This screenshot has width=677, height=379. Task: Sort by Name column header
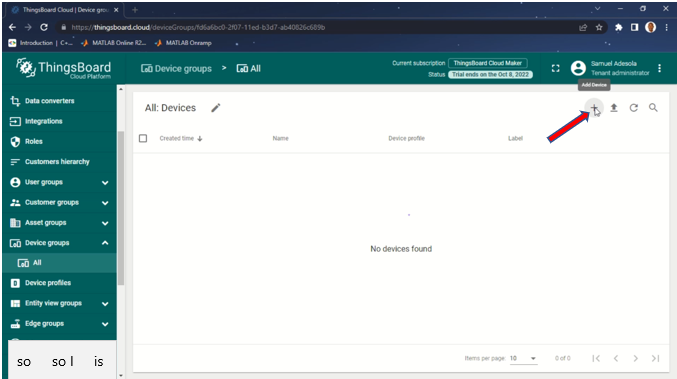pyautogui.click(x=280, y=138)
